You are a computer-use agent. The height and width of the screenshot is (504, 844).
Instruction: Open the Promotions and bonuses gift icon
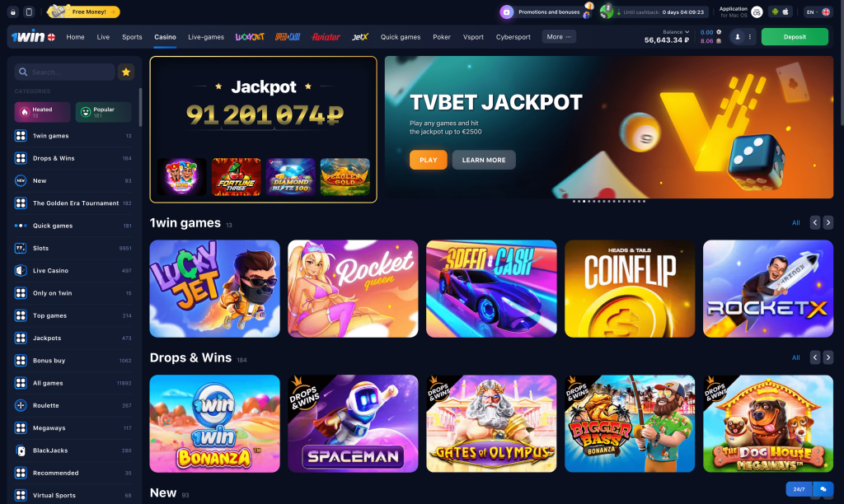coord(507,12)
